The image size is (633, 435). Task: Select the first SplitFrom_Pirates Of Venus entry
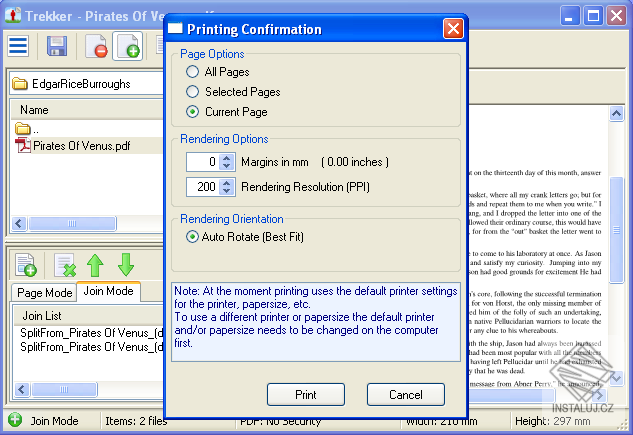coord(92,333)
